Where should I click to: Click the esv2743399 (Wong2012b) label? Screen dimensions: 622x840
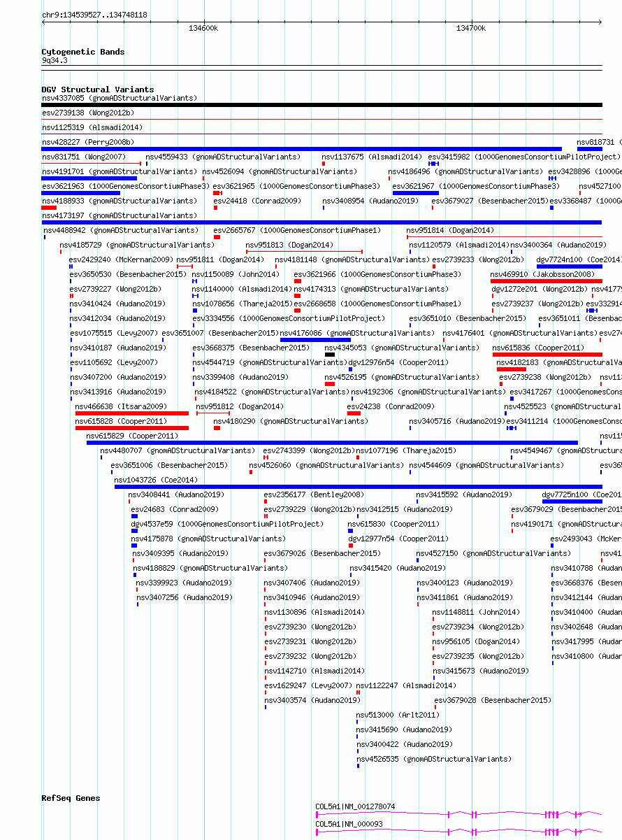[310, 450]
